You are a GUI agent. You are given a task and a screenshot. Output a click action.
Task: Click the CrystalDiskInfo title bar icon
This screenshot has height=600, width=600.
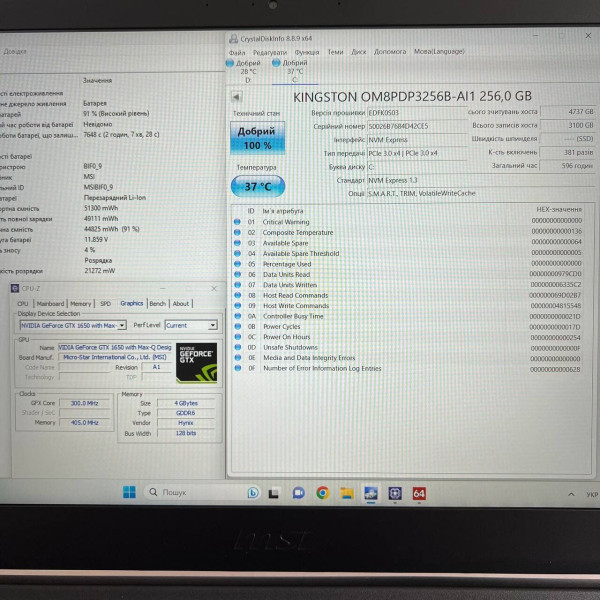[233, 39]
